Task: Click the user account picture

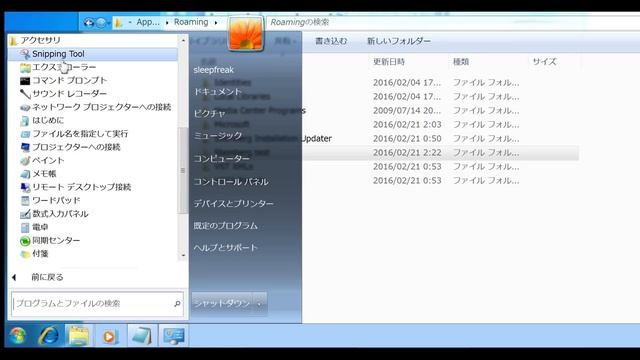Action: 246,34
